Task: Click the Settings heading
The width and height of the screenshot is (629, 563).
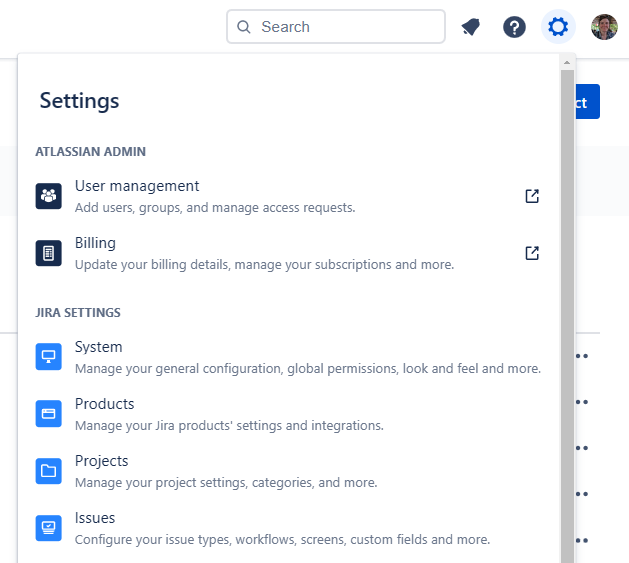Action: (x=79, y=101)
